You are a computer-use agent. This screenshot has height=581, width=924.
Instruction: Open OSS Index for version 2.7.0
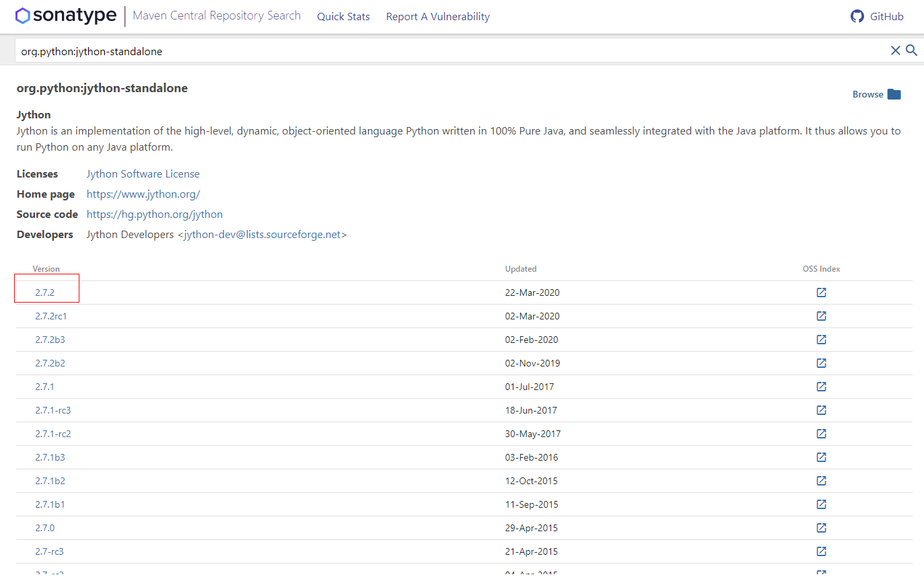[821, 528]
